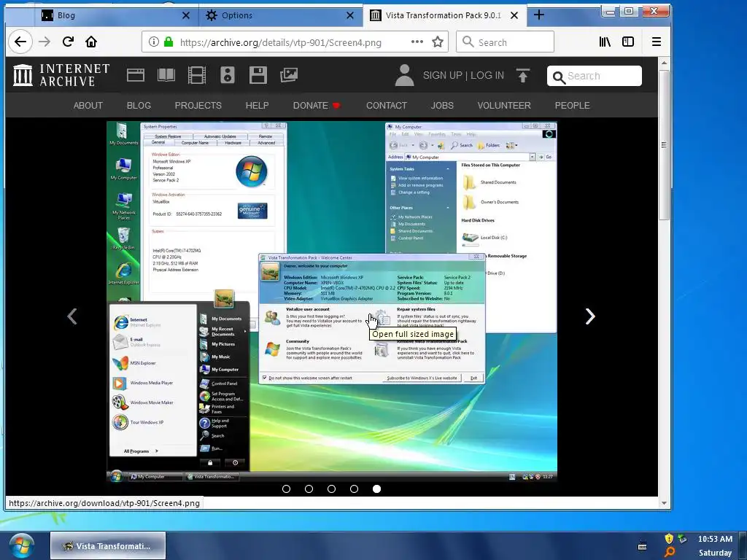Close the Blog tab

(x=186, y=15)
